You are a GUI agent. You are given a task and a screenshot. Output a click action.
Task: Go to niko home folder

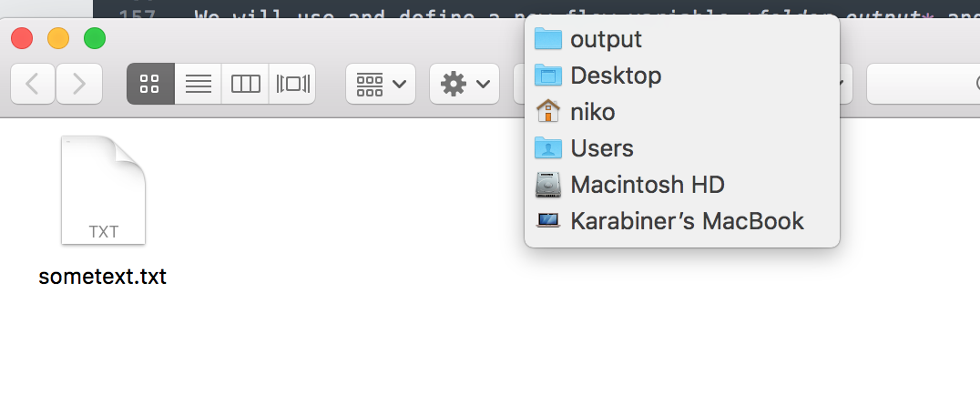[592, 112]
